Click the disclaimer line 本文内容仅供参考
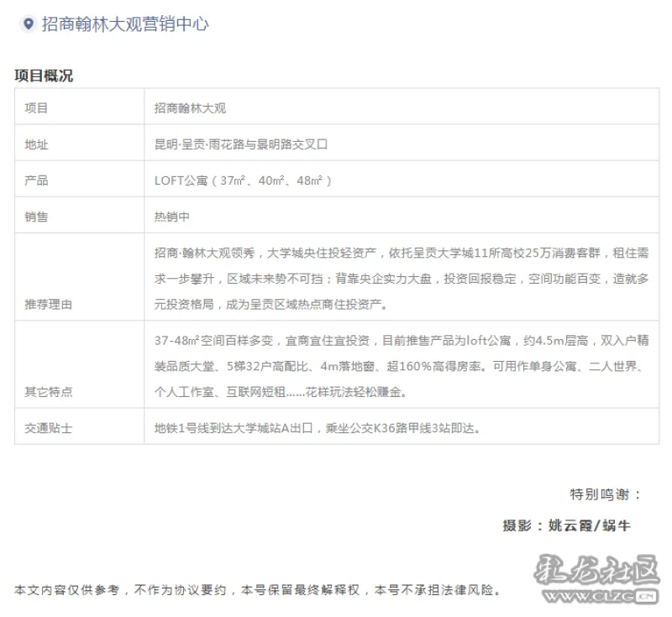The width and height of the screenshot is (672, 617). point(258,590)
